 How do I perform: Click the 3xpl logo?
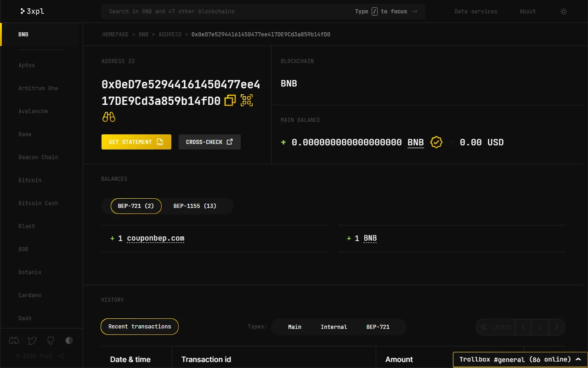[32, 11]
